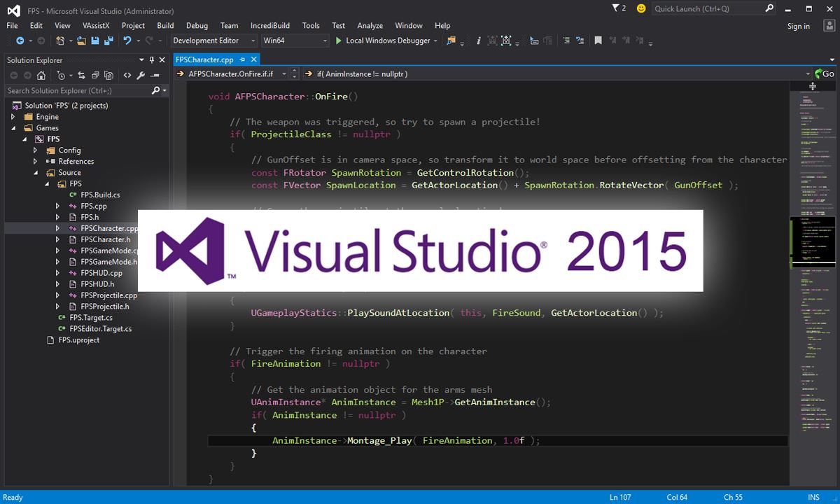840x504 pixels.
Task: Click the green Start debugging play icon
Action: 339,41
